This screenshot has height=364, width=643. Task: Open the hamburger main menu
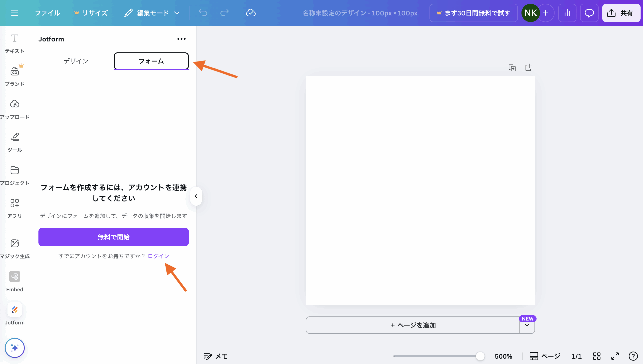(15, 13)
